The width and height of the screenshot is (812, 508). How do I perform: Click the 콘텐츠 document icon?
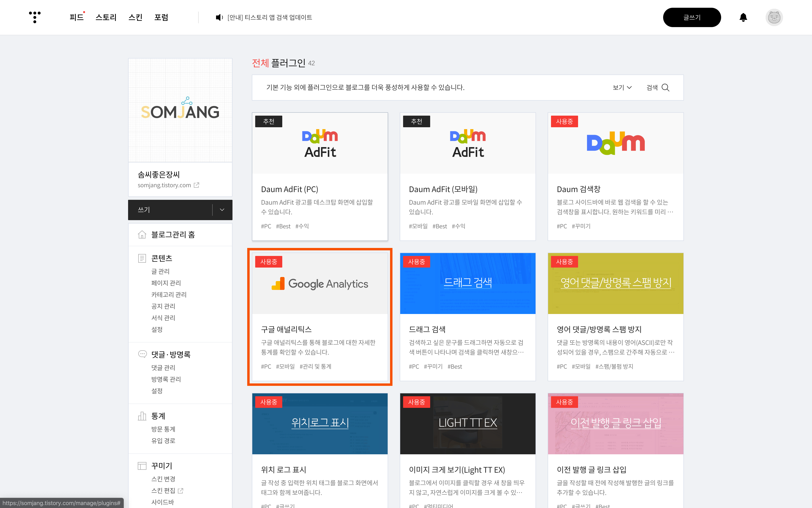click(142, 258)
